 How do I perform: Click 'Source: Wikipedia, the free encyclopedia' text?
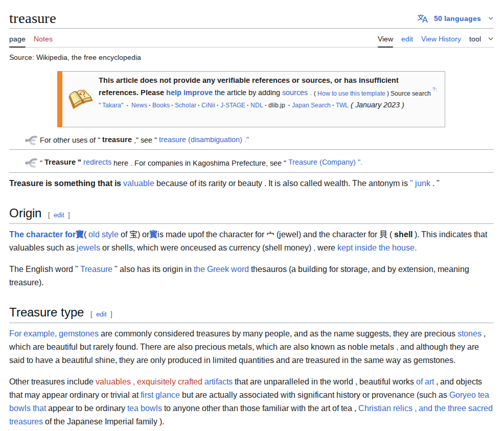tap(75, 58)
